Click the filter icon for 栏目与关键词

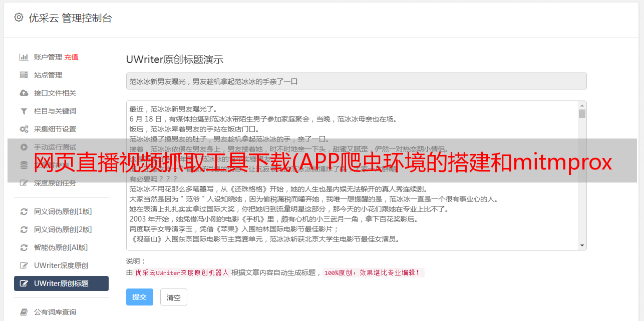[x=24, y=111]
